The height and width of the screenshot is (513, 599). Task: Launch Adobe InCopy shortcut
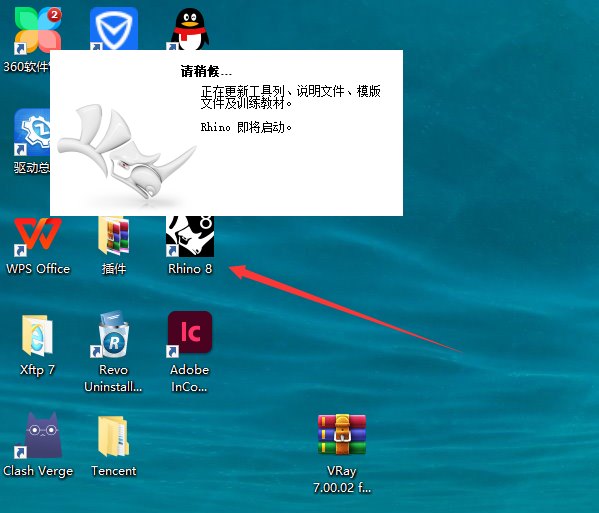coord(189,334)
